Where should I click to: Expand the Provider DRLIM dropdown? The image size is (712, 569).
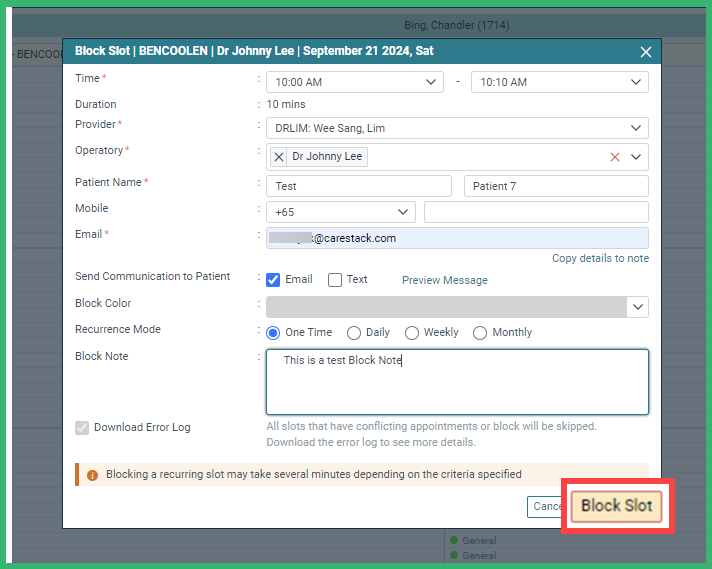[x=457, y=128]
